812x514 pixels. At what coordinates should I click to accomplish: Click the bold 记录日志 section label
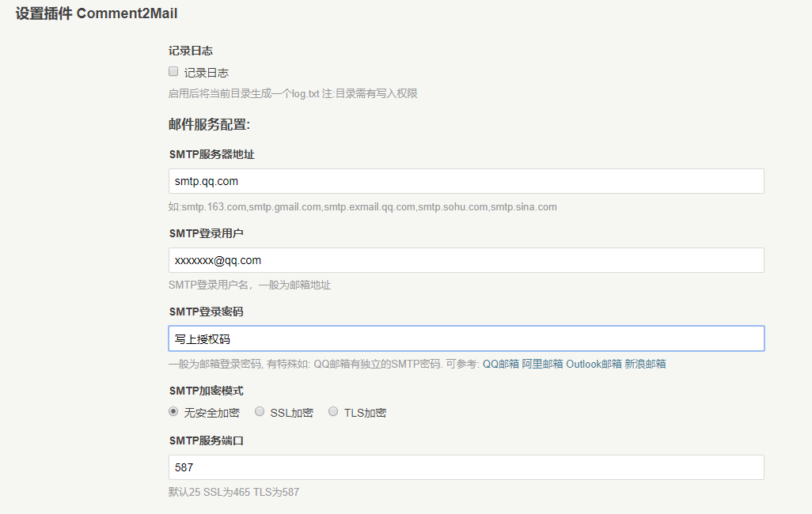pos(191,51)
